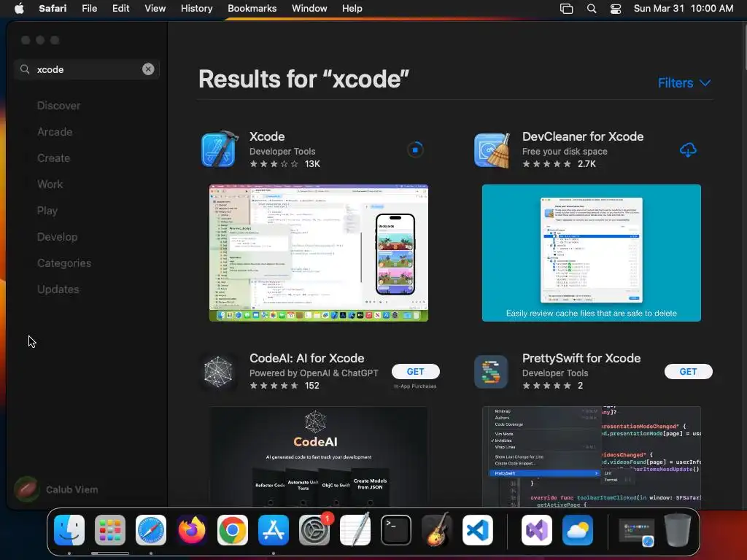Click Xcode 13K star rating
The image size is (747, 560).
pyautogui.click(x=285, y=164)
